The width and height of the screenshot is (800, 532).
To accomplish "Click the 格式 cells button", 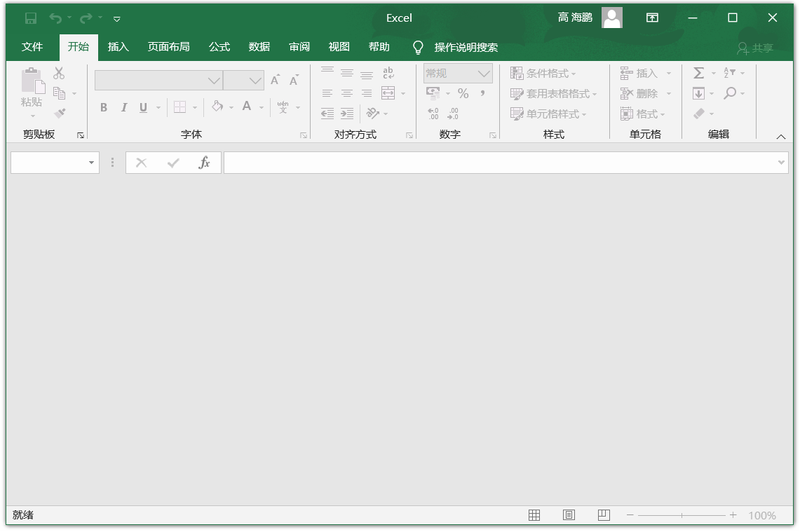I will click(x=642, y=114).
